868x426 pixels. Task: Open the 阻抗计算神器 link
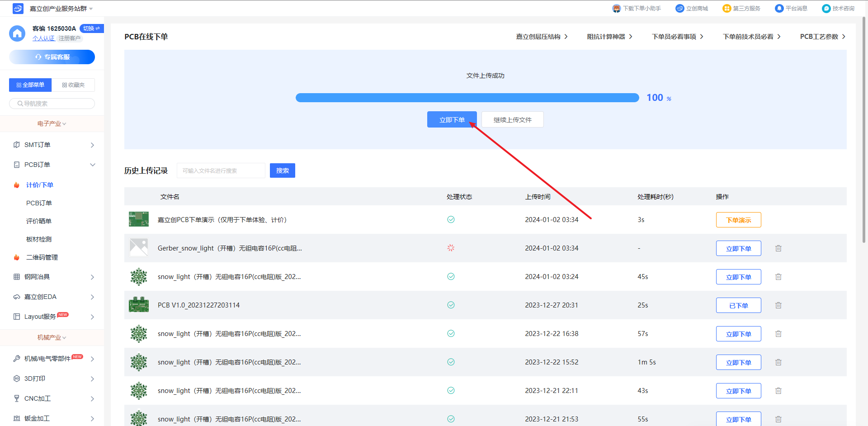click(x=609, y=37)
